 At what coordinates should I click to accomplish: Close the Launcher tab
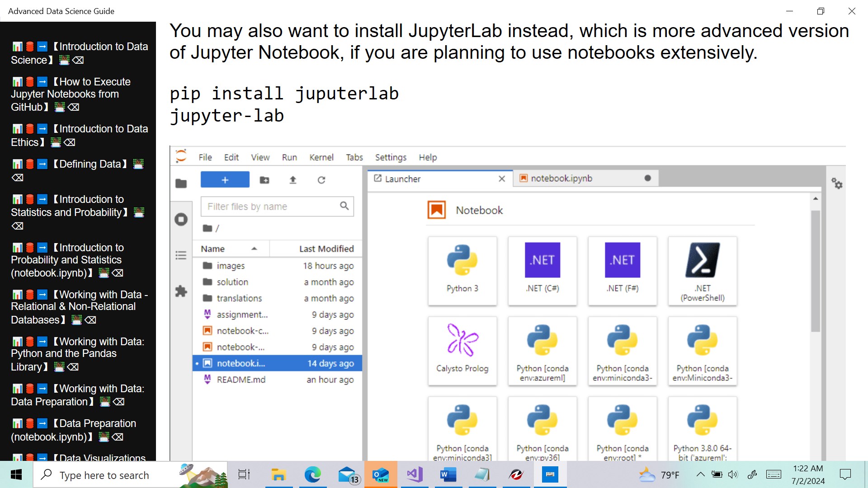pyautogui.click(x=502, y=179)
